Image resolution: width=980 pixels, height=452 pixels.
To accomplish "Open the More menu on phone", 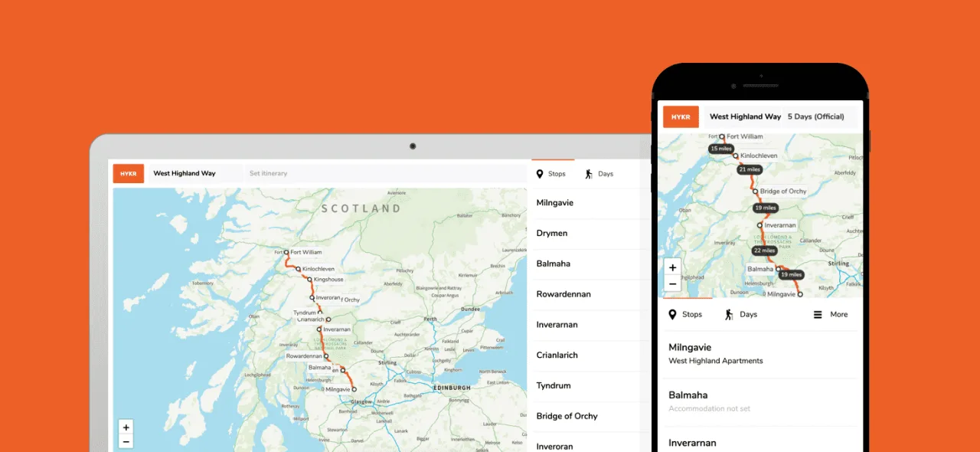I will point(830,314).
